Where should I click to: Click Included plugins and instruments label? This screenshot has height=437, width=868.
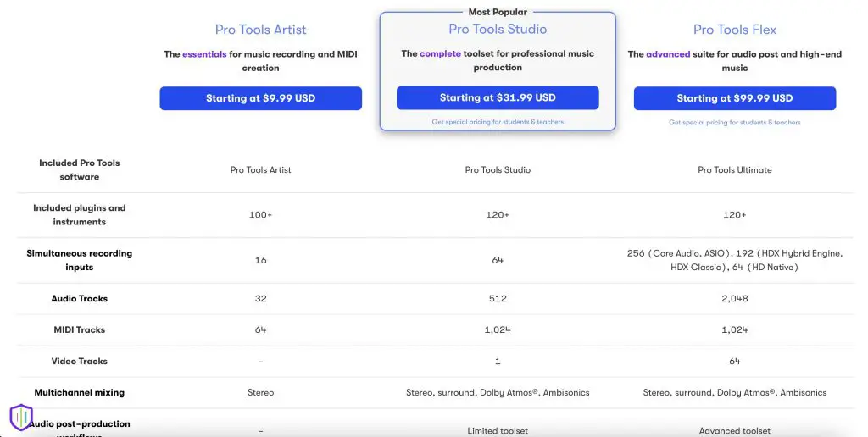click(x=79, y=214)
